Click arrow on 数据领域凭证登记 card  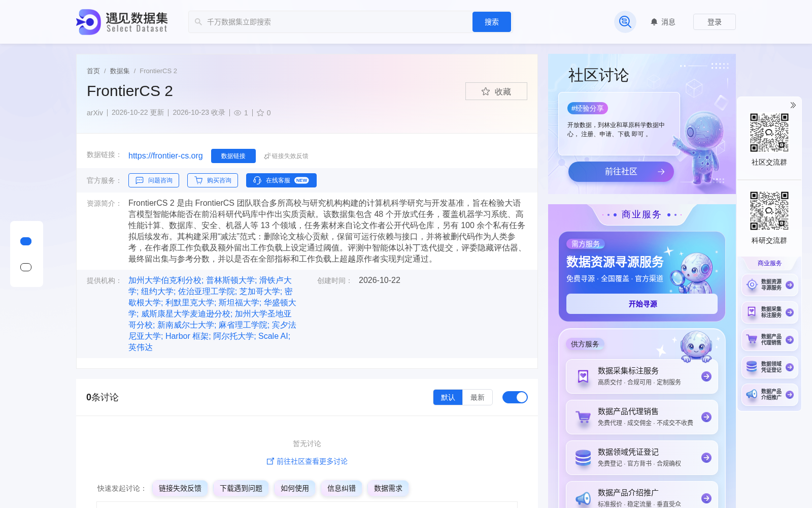(706, 458)
